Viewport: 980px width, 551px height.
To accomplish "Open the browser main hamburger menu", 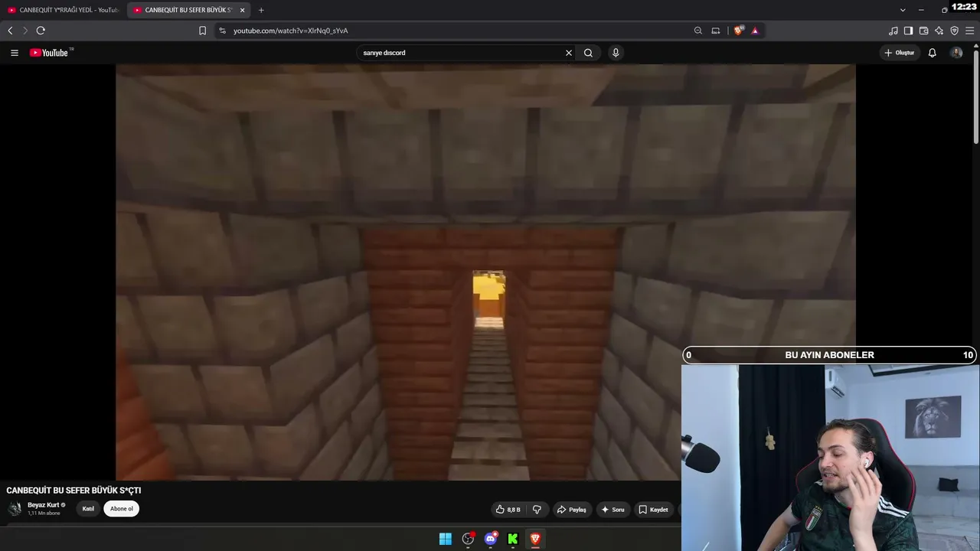I will click(x=970, y=31).
